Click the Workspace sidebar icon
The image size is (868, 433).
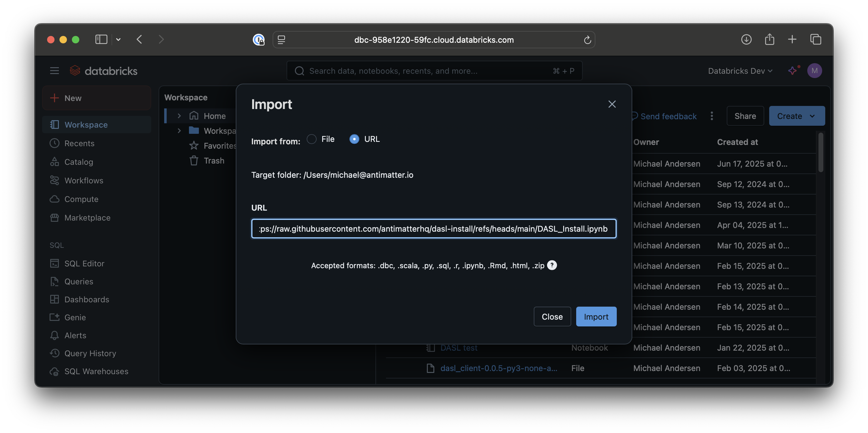[54, 125]
